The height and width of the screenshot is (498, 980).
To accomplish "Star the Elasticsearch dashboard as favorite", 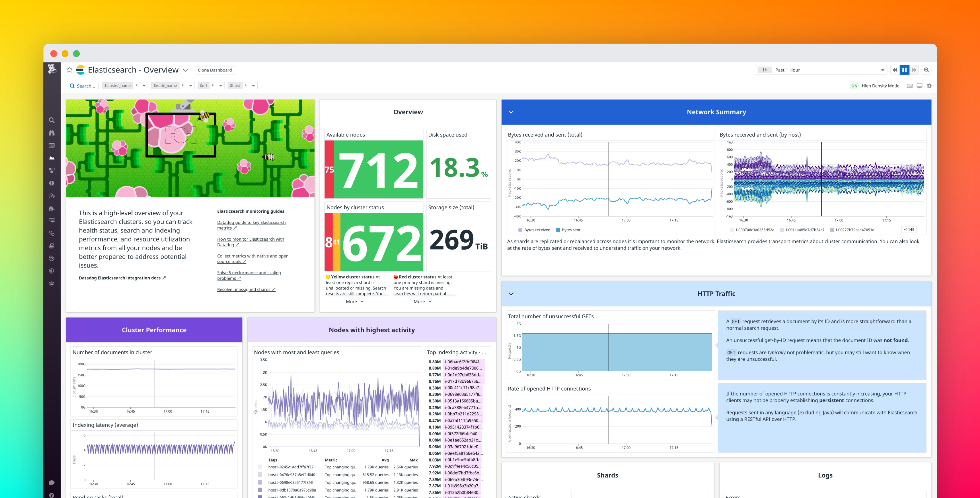I will (x=69, y=70).
